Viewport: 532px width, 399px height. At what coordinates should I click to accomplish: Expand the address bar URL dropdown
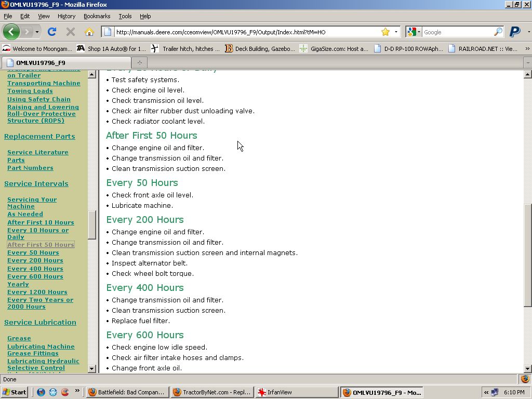[396, 32]
